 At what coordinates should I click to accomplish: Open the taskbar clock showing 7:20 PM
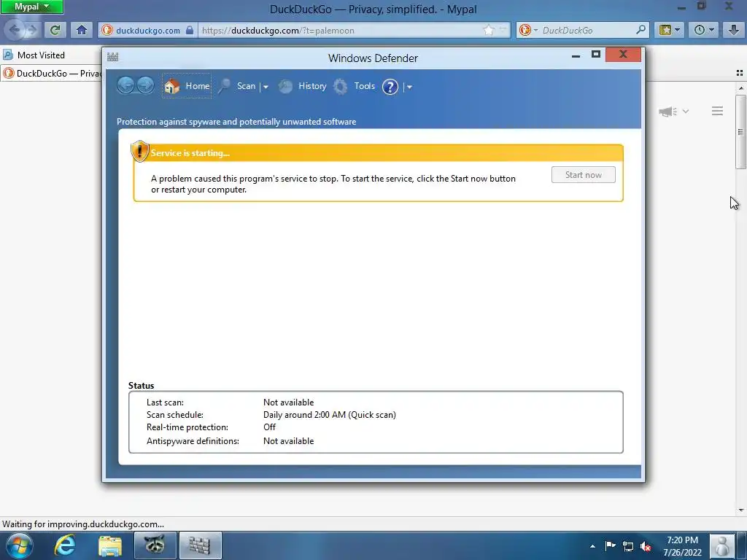(x=682, y=546)
